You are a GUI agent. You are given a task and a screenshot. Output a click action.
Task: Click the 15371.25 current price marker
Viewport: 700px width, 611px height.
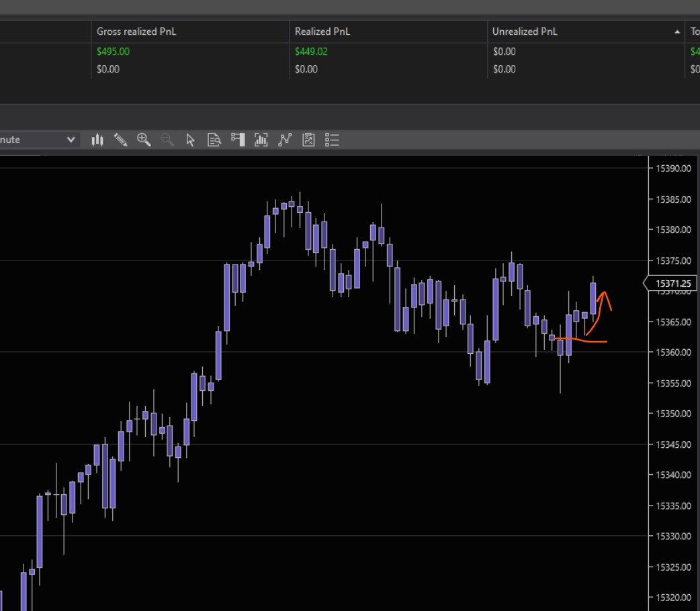coord(672,284)
